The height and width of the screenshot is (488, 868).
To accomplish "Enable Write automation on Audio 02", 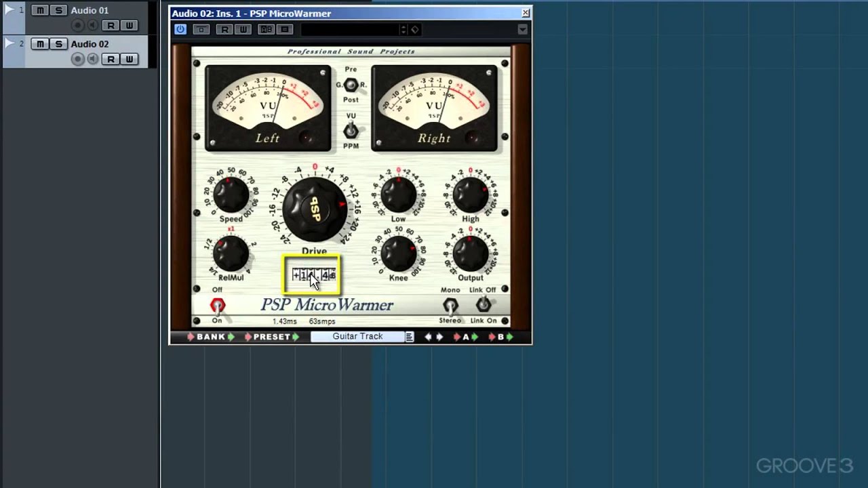I will pos(129,59).
